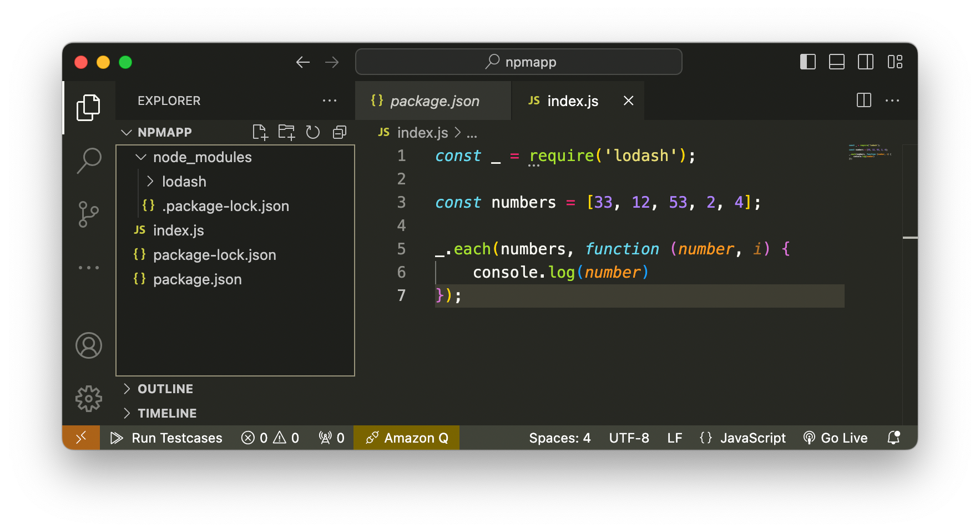This screenshot has width=980, height=532.
Task: Toggle the secondary side bar visibility
Action: pyautogui.click(x=866, y=62)
